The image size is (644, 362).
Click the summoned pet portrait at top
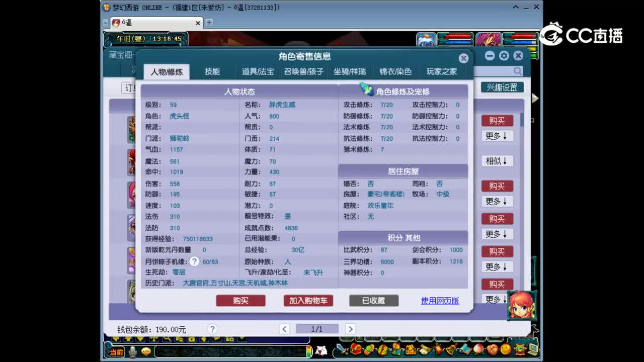(426, 40)
